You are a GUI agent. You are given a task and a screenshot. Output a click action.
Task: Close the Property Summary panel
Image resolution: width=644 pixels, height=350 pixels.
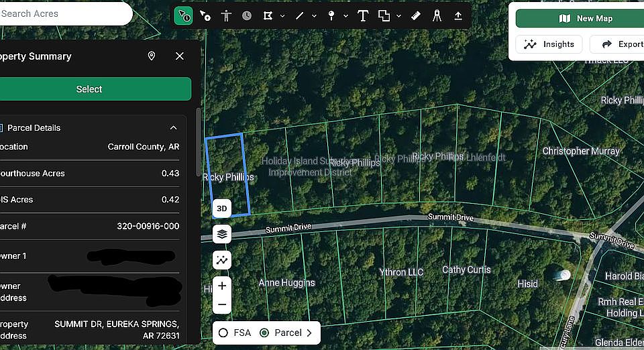180,56
